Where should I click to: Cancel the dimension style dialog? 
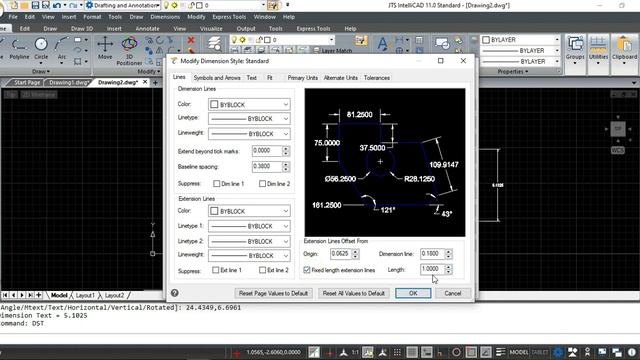452,293
